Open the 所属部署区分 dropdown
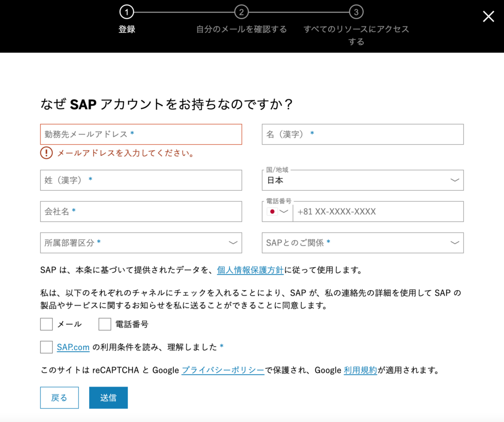504x422 pixels. (x=141, y=243)
